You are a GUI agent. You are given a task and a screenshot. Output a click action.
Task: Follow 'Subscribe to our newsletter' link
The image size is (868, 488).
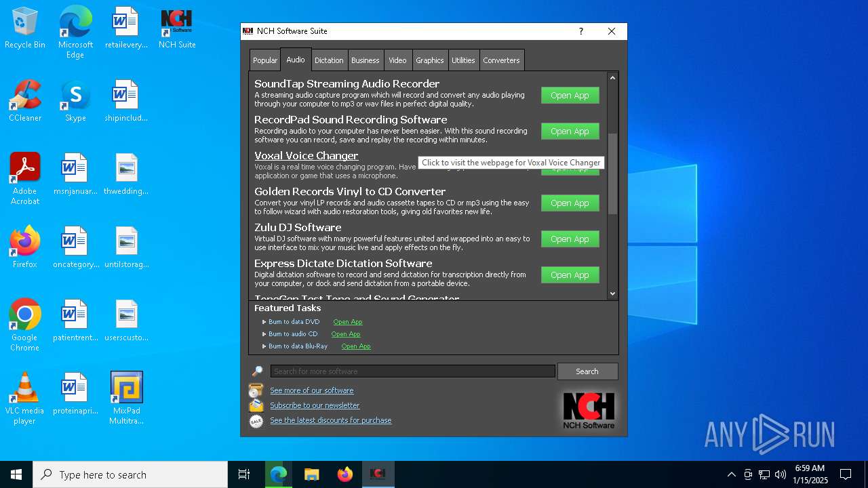[x=315, y=405]
